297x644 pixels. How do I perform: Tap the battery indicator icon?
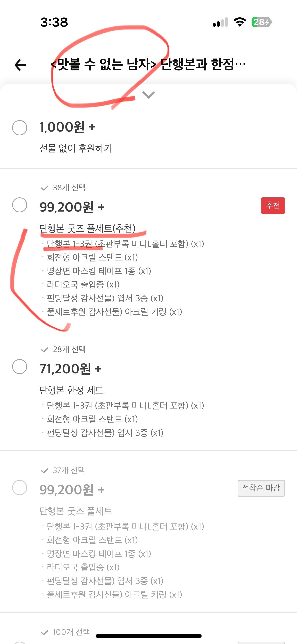point(262,22)
